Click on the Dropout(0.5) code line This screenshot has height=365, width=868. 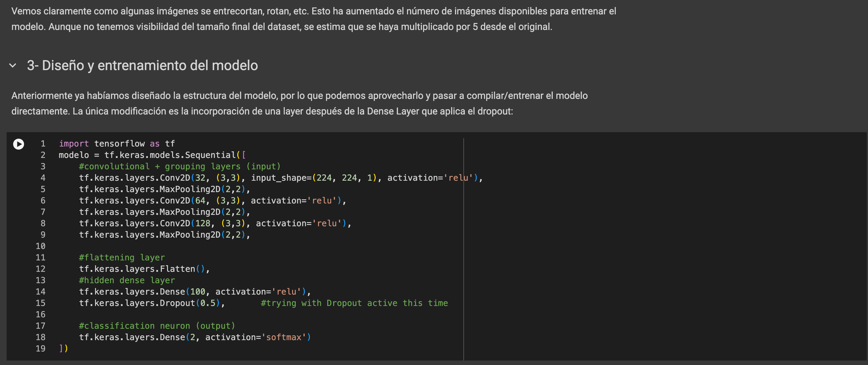(152, 303)
